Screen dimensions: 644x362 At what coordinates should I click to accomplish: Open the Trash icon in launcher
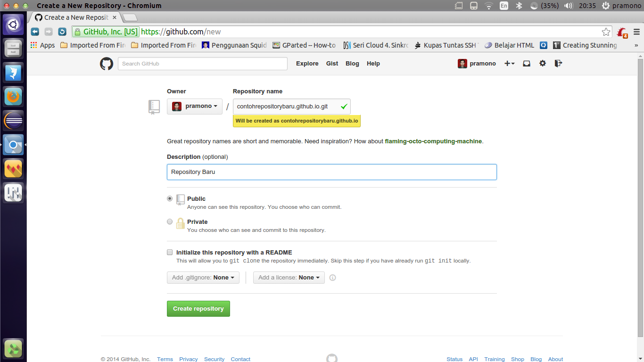13,349
